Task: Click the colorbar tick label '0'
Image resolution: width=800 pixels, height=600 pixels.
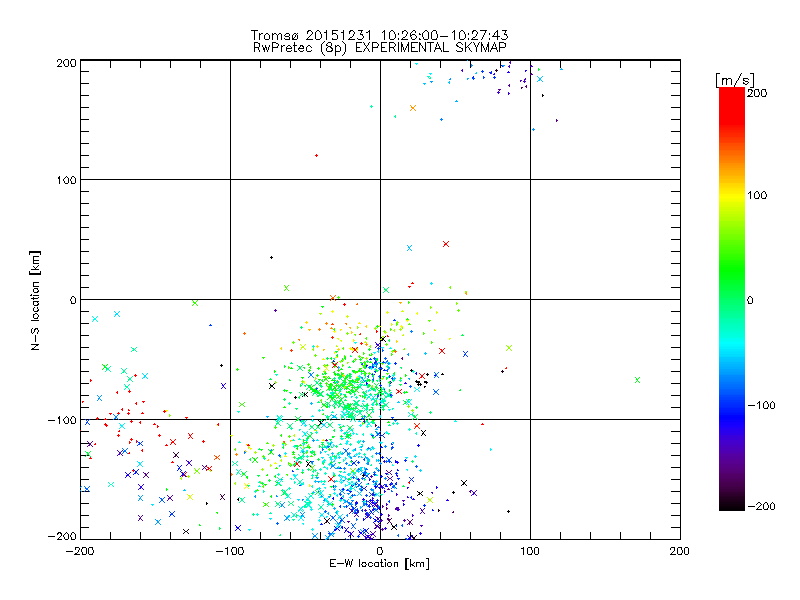Action: pos(750,300)
